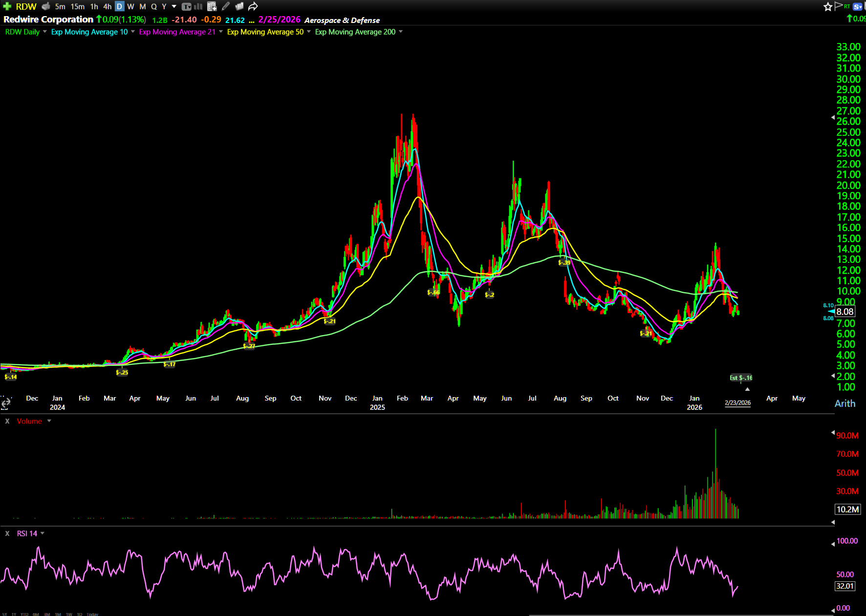This screenshot has width=866, height=616.
Task: Click the blue S dropdown button
Action: [x=858, y=6]
